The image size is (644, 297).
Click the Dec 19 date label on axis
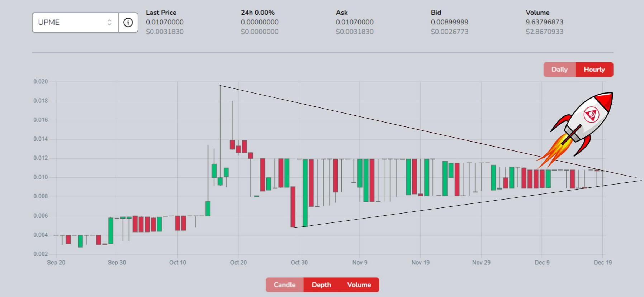pos(603,263)
